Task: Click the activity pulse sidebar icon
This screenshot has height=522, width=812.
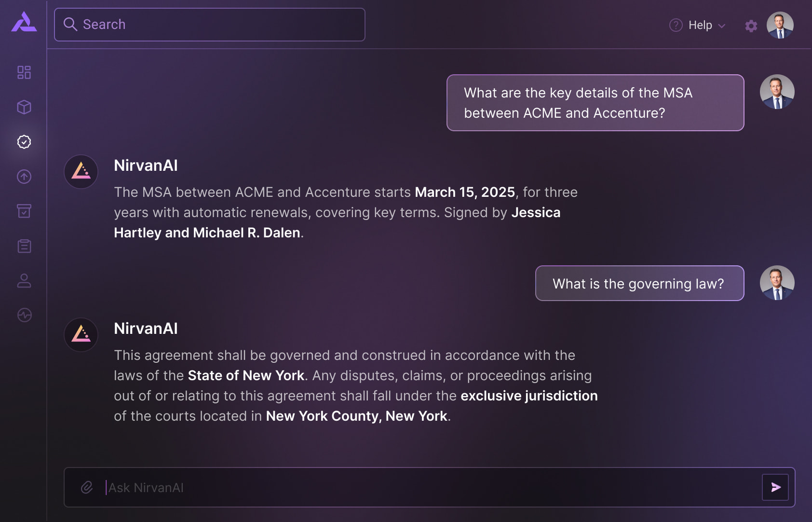Action: (24, 315)
